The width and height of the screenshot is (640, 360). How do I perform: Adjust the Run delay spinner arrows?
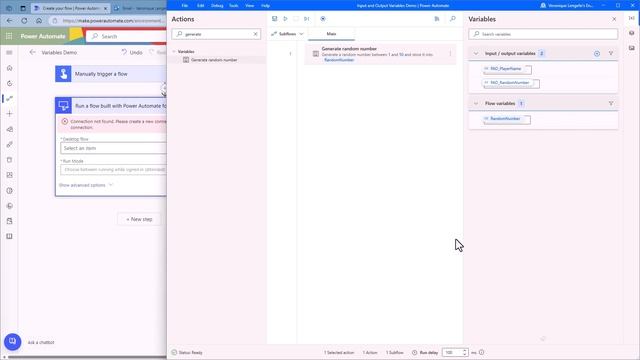click(x=464, y=352)
